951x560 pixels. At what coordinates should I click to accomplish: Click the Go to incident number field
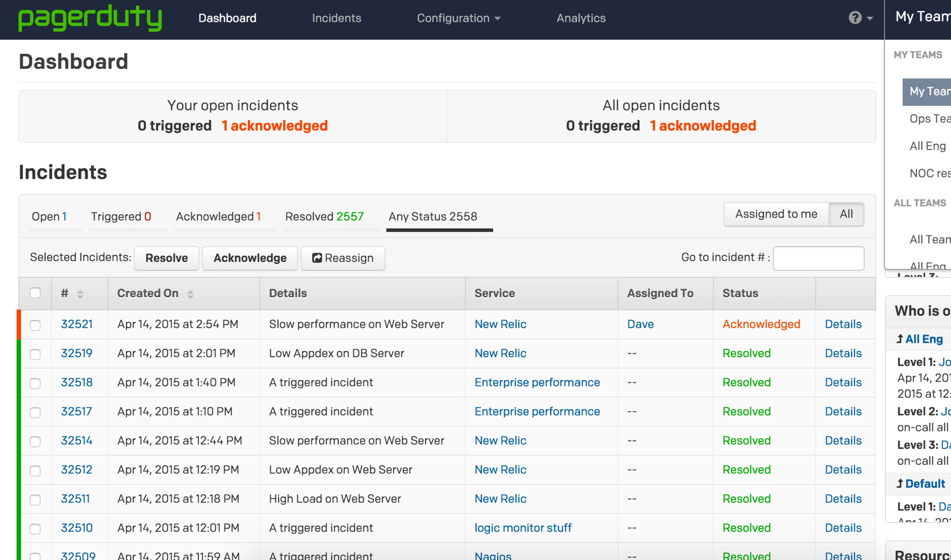click(818, 258)
